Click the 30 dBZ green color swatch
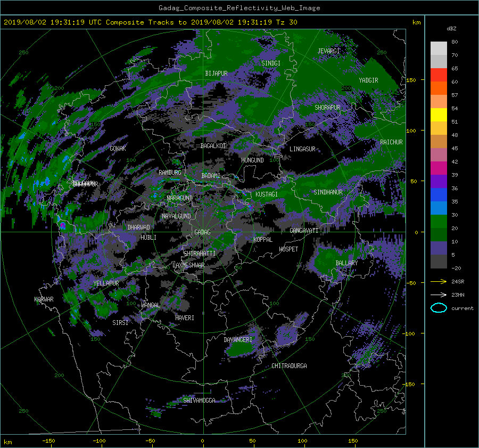This screenshot has height=448, width=479. tap(439, 221)
